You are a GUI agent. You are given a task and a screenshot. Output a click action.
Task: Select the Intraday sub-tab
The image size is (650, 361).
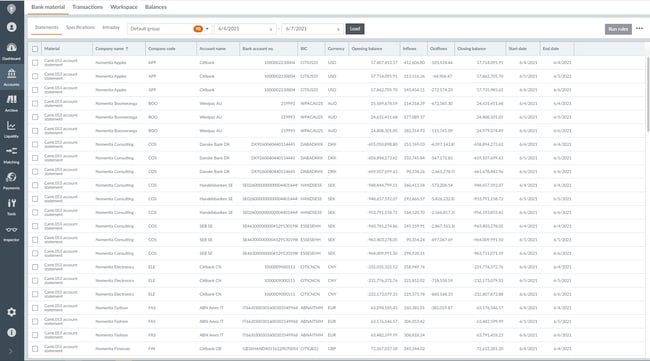pyautogui.click(x=111, y=27)
